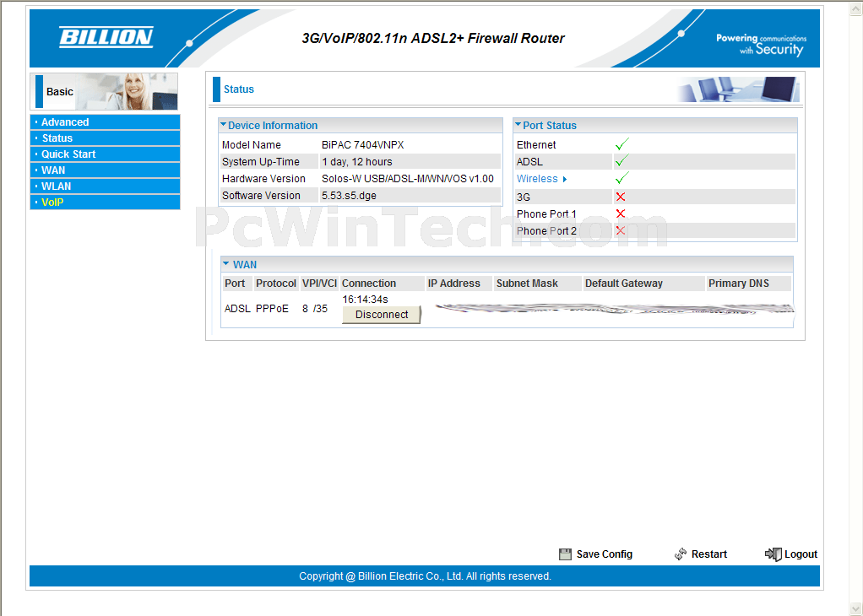The image size is (863, 616).
Task: Click the connection time 16:14:34s
Action: click(365, 300)
